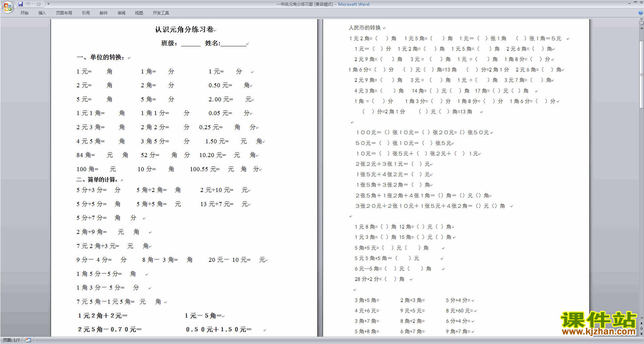Click the text 20 元－ 10 元=
Screen dimensions: 644x344
230,260
